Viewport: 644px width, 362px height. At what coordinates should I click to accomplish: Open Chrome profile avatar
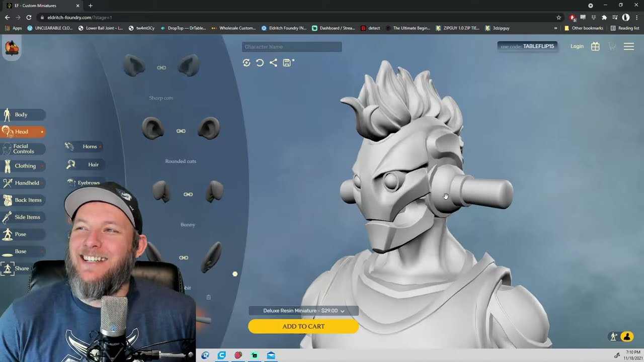(626, 17)
